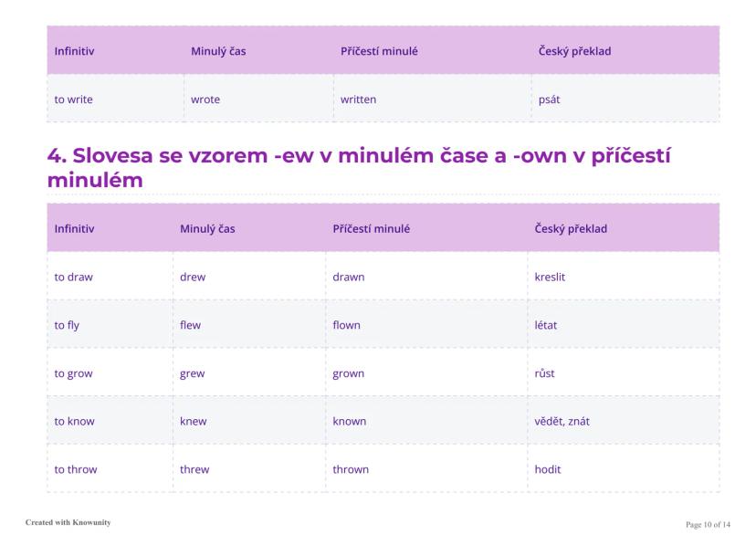Select the 'létat' translation cell

pyautogui.click(x=546, y=325)
